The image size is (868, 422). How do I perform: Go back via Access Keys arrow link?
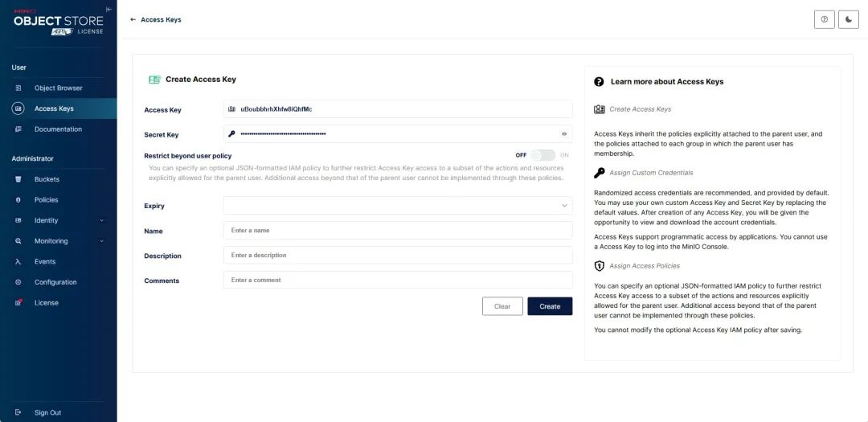point(156,19)
